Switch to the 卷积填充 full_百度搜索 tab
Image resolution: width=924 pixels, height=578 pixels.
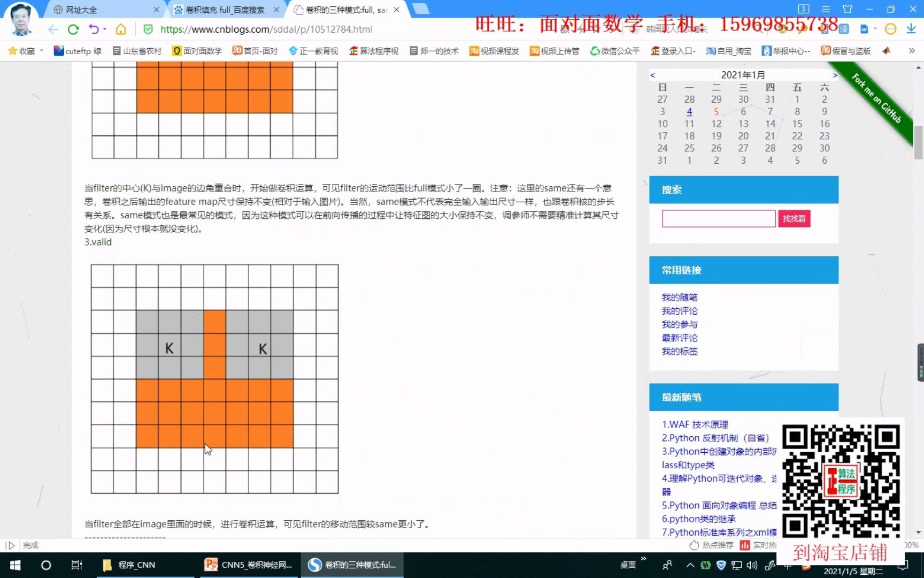225,10
